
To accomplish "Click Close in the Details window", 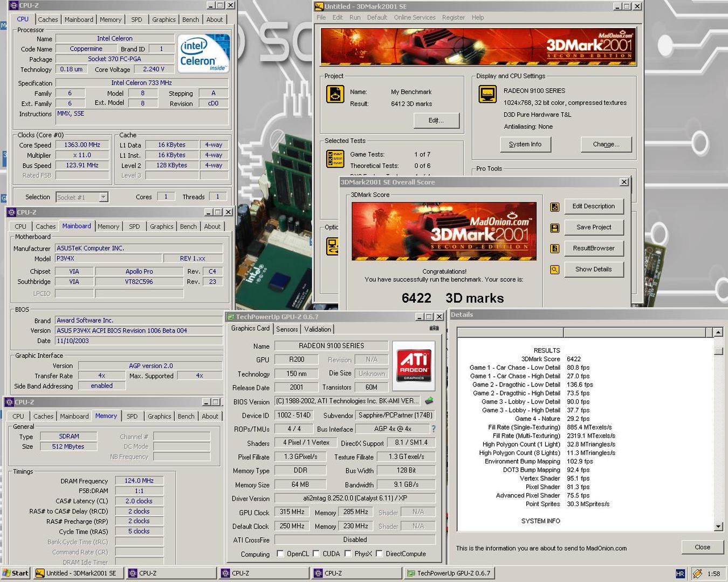I will click(703, 547).
